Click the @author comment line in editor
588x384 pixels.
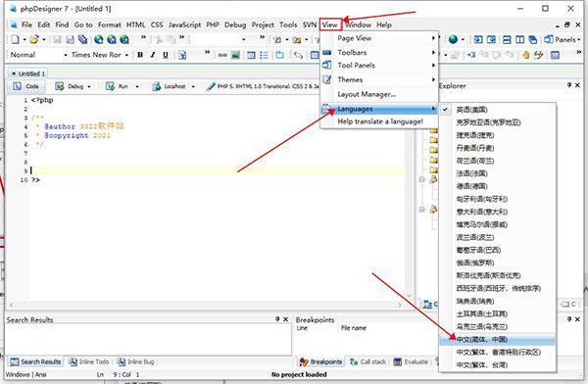tap(80, 126)
